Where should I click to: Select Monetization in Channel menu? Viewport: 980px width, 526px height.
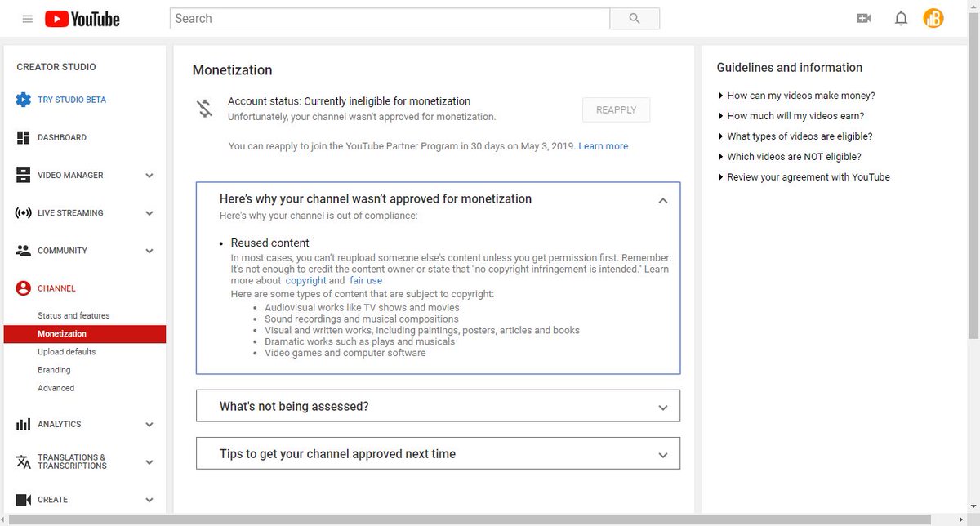click(85, 334)
